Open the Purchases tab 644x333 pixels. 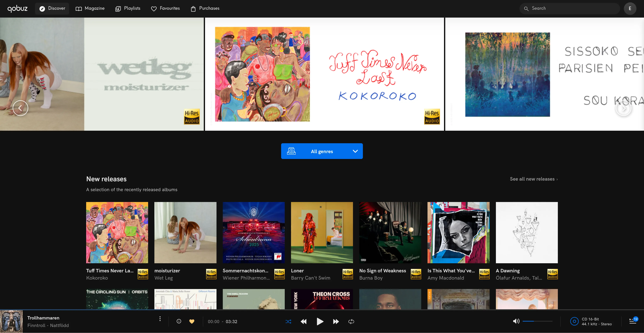point(205,8)
